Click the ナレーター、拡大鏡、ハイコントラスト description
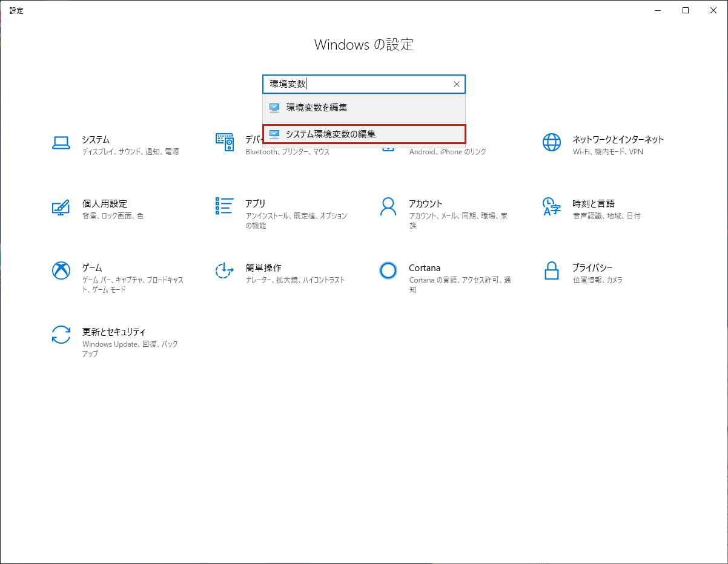Screen dimensions: 728x564 295,280
